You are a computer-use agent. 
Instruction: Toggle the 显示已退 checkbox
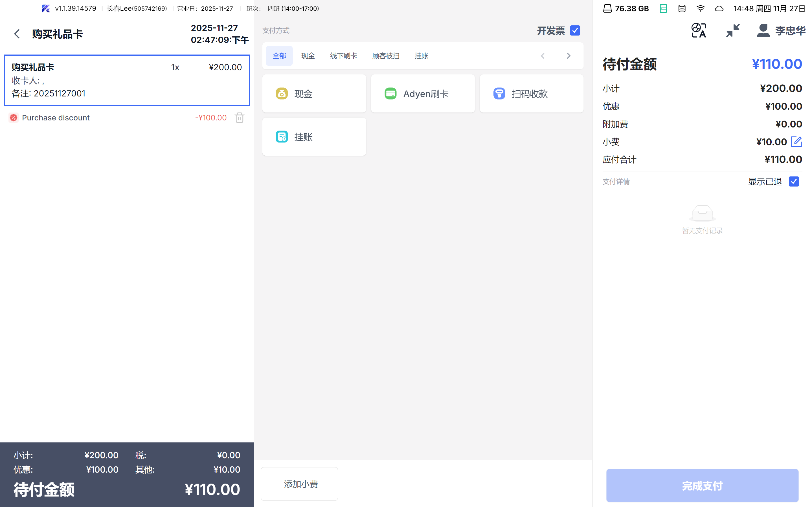click(x=794, y=181)
